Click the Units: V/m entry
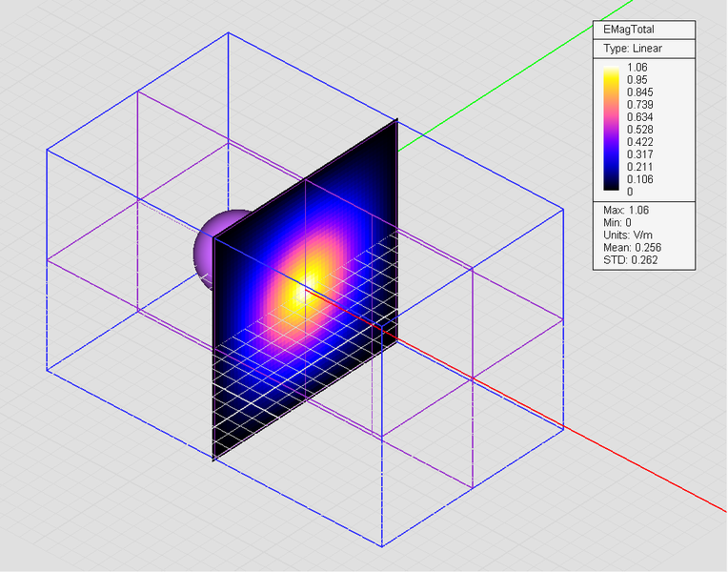 coord(629,235)
